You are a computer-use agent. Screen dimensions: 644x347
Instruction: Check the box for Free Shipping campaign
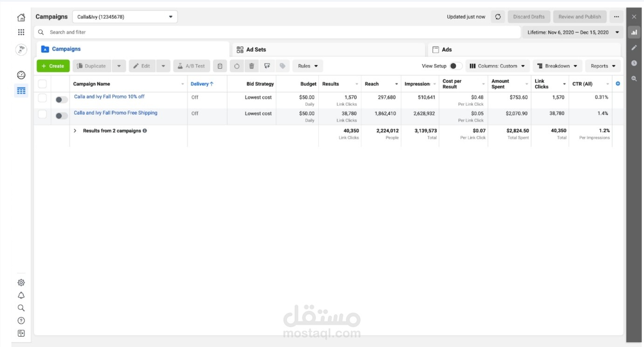point(42,114)
